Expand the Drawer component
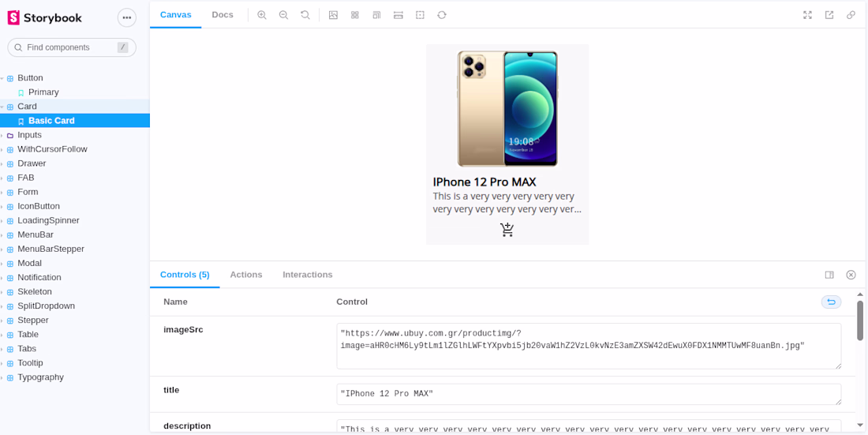868x435 pixels. click(x=75, y=163)
